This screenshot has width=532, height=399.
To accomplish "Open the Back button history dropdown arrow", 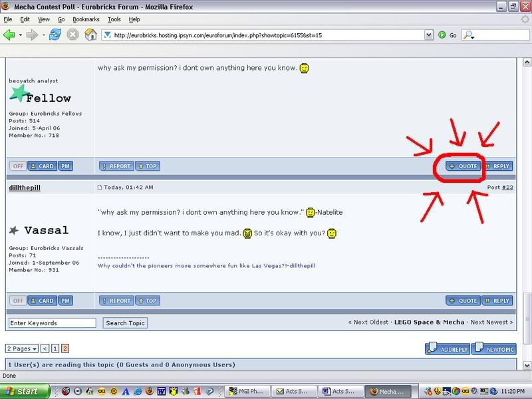I will (x=21, y=35).
